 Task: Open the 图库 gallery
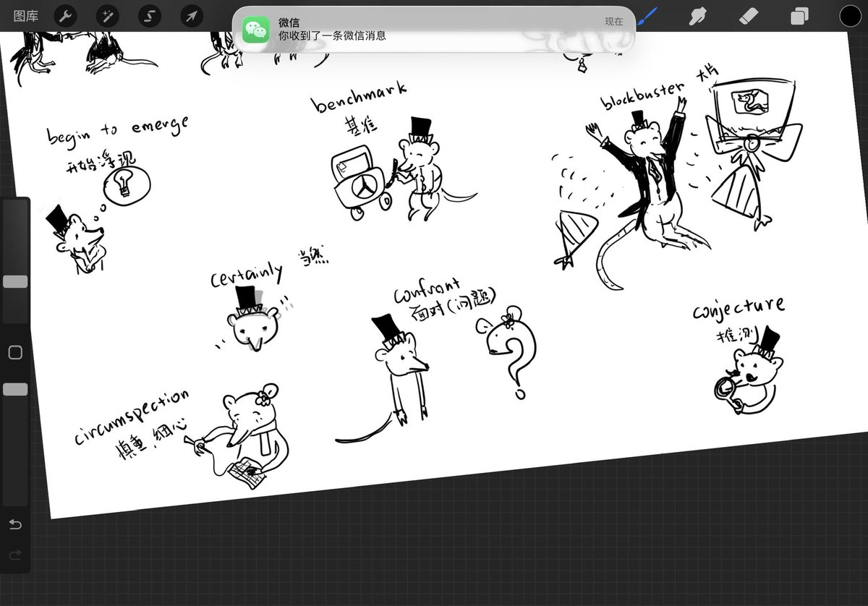click(x=26, y=15)
